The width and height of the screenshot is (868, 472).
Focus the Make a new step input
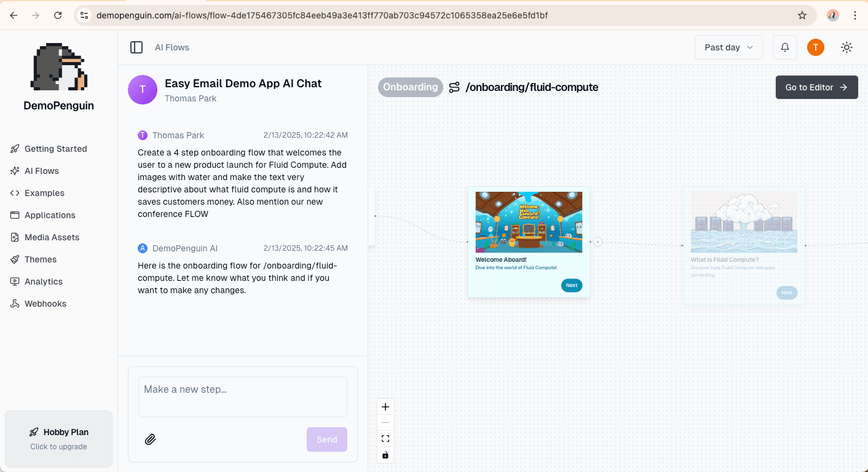[243, 397]
